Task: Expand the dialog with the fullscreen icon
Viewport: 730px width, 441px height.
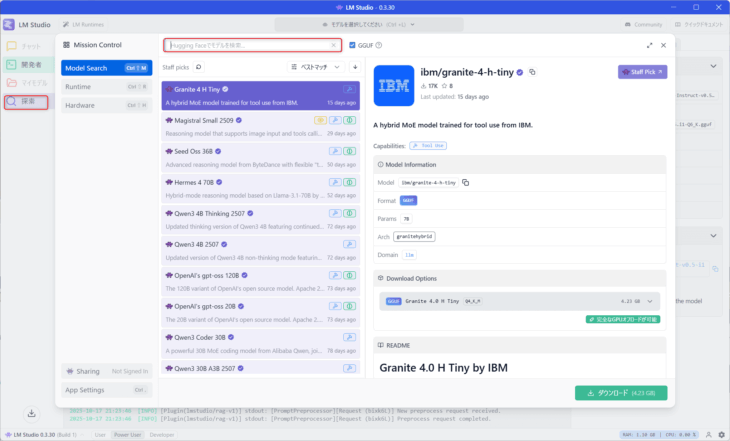Action: [650, 45]
